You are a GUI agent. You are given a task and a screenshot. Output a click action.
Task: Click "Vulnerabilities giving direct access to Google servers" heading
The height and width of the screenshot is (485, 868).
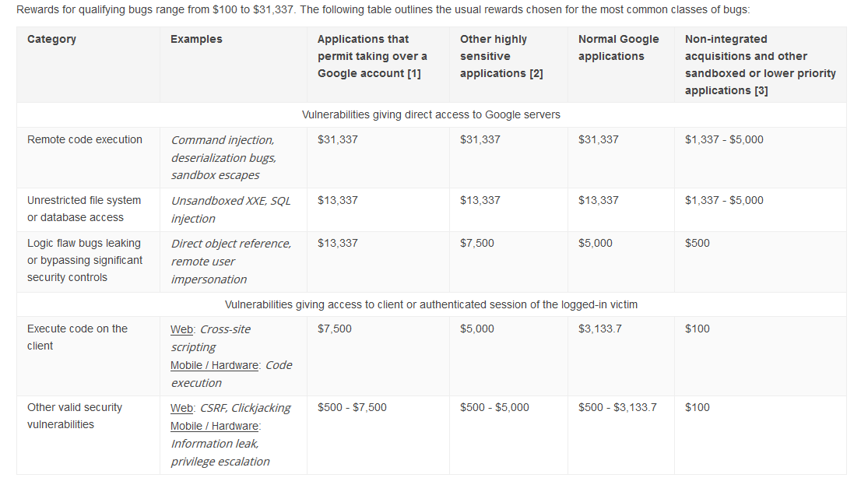point(430,114)
